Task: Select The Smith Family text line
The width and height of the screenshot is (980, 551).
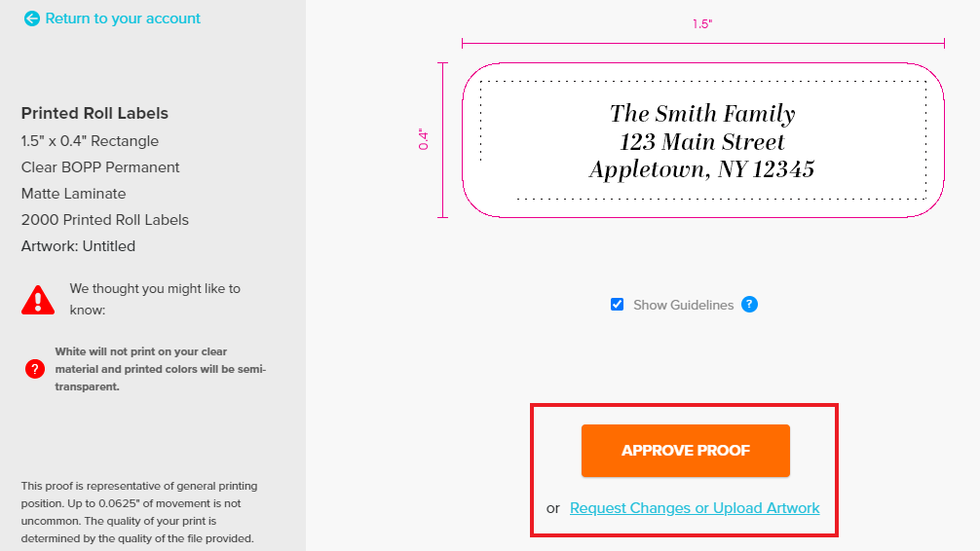Action: [702, 114]
